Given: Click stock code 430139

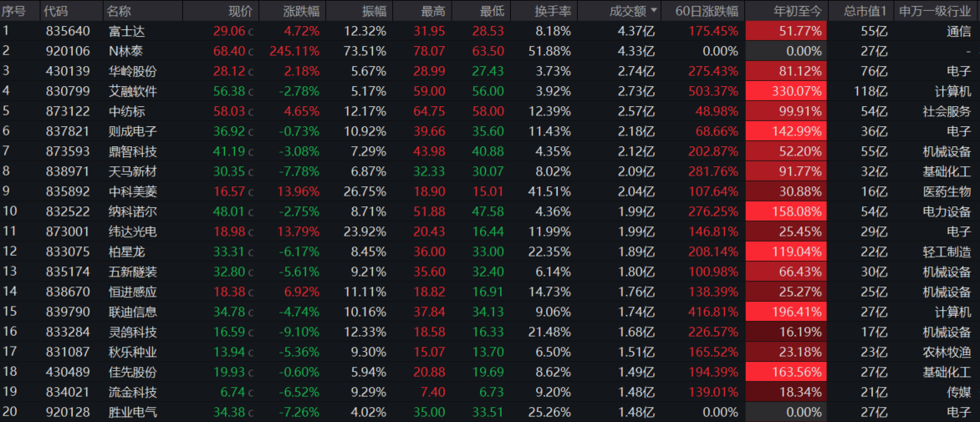Looking at the screenshot, I should tap(68, 71).
